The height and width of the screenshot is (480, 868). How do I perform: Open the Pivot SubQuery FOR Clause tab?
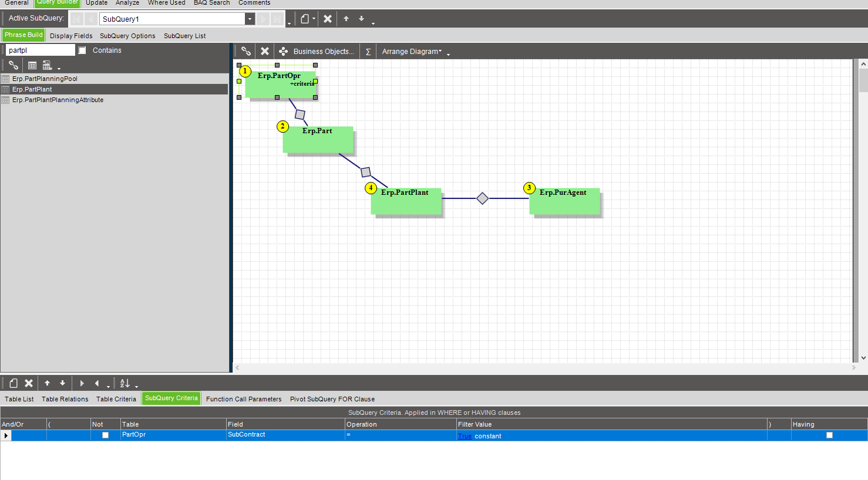click(332, 399)
